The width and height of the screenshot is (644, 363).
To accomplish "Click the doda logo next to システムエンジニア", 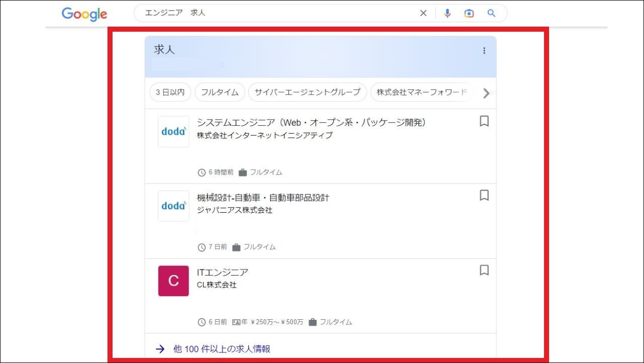I will point(173,132).
